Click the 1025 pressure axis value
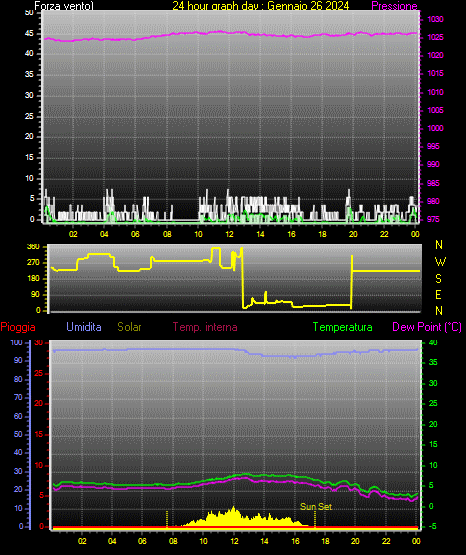This screenshot has width=466, height=555. (x=435, y=37)
